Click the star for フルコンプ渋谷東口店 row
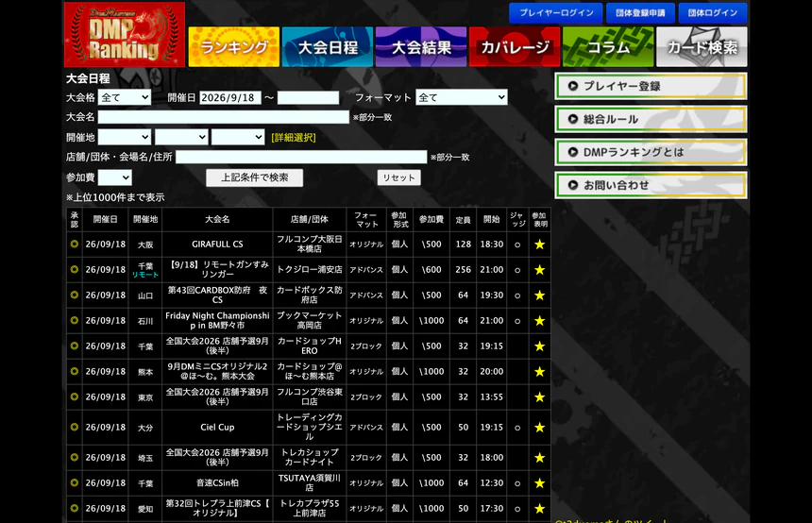 (x=540, y=397)
